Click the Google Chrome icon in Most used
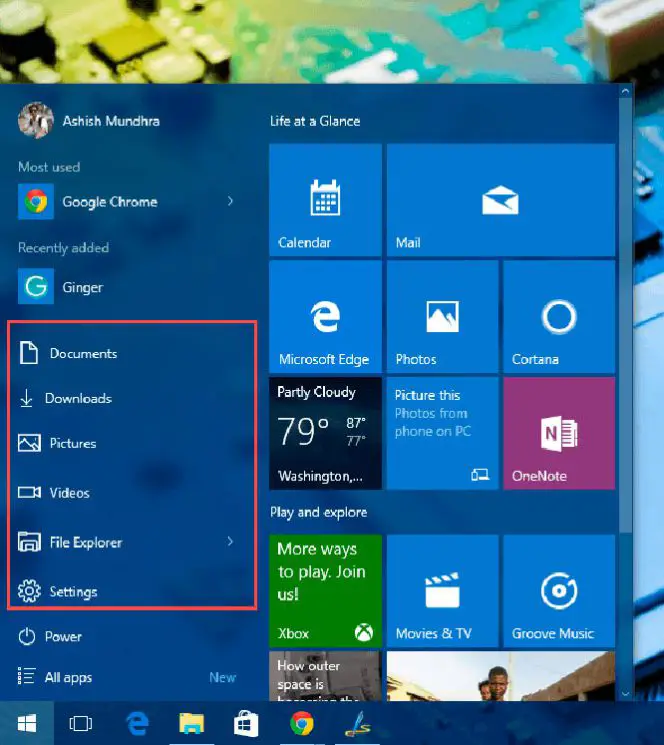Screen dimensions: 664x745 pyautogui.click(x=36, y=201)
